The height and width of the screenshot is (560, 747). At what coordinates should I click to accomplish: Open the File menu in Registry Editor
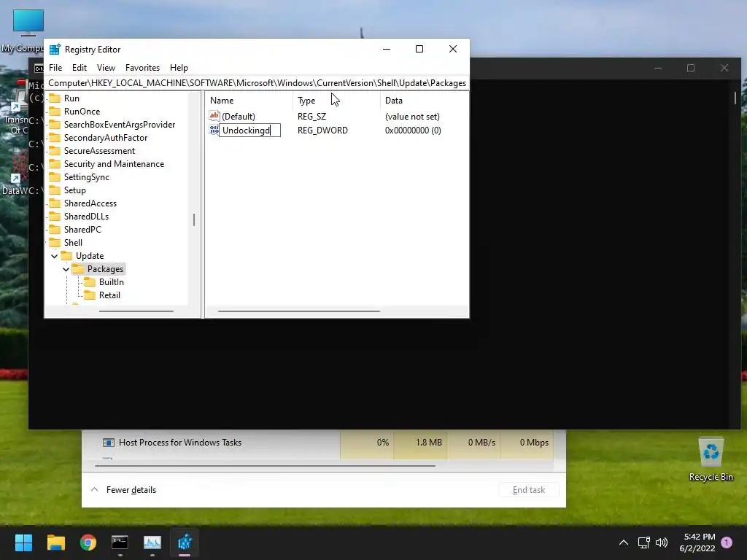55,68
